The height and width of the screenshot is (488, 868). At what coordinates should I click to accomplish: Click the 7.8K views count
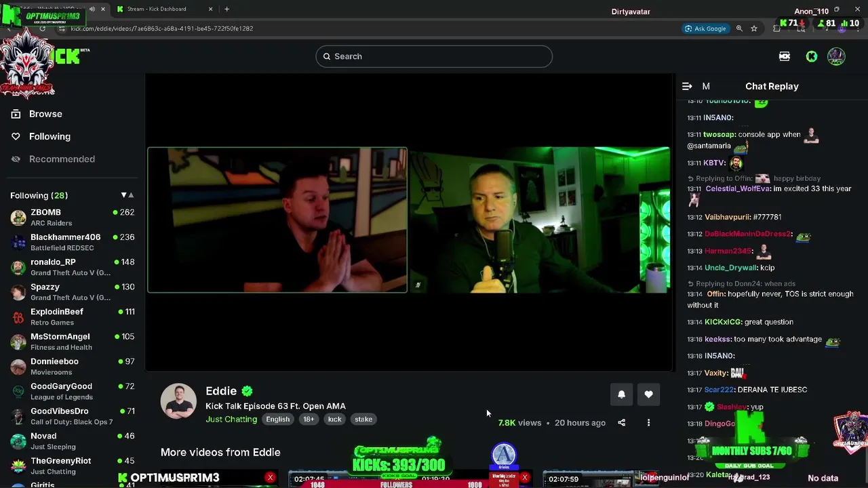[x=519, y=423]
